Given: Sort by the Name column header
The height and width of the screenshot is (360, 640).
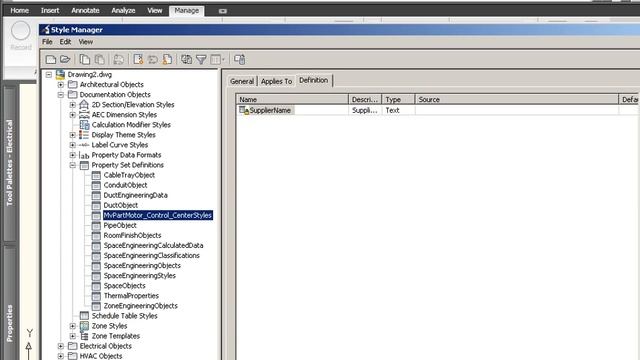Looking at the screenshot, I should 292,99.
